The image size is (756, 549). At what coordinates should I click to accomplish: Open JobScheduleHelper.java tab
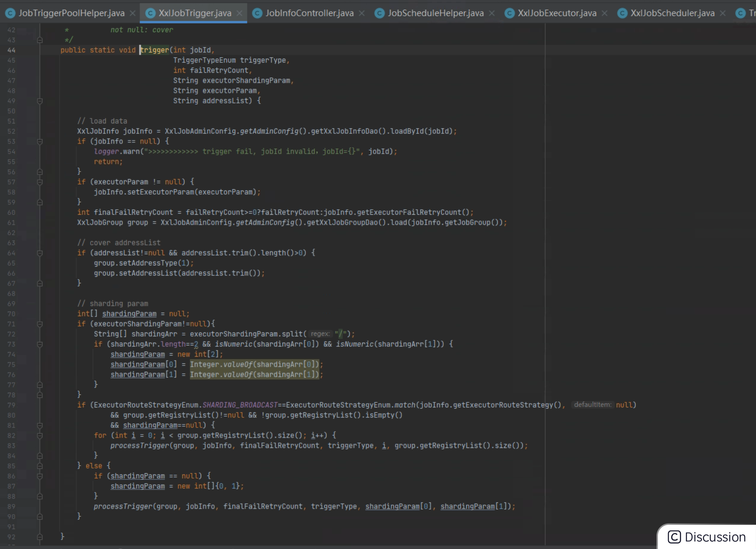pyautogui.click(x=436, y=13)
